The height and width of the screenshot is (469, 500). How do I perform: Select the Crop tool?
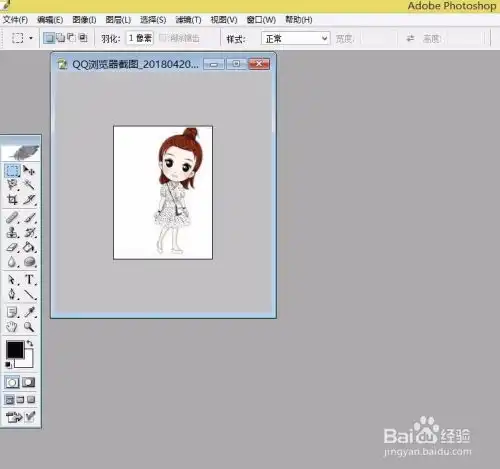tap(12, 199)
